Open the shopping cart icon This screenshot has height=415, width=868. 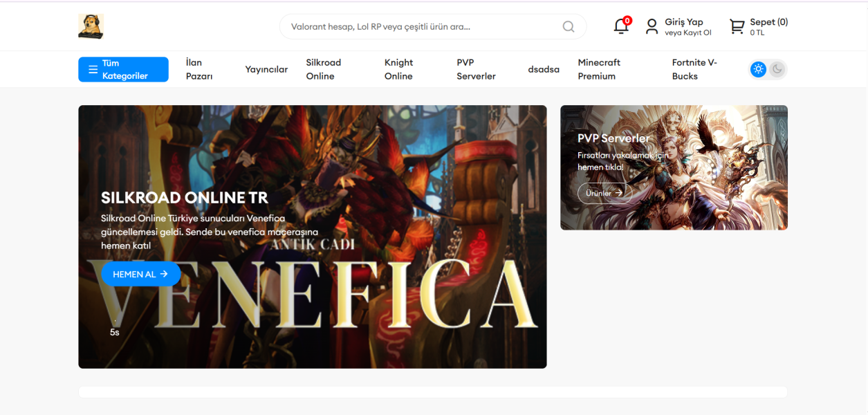pos(737,27)
